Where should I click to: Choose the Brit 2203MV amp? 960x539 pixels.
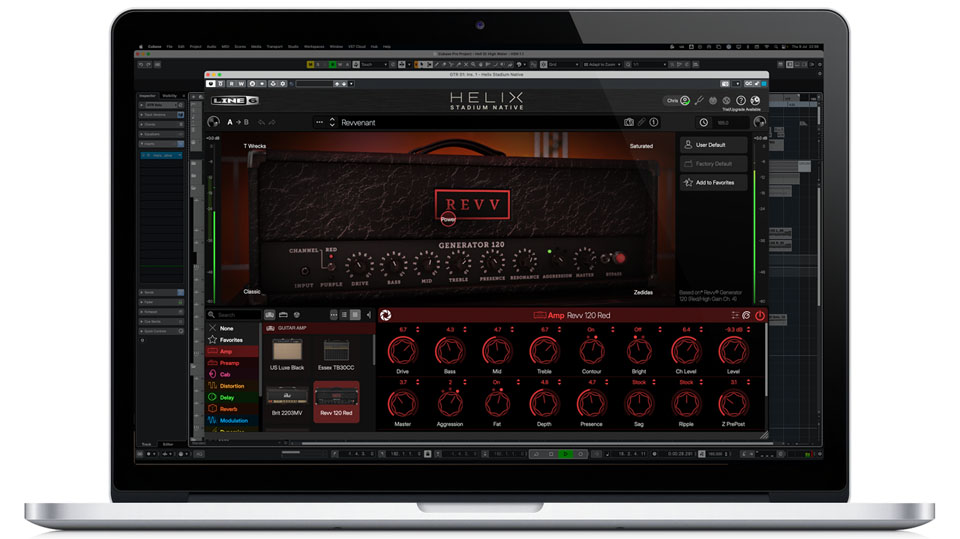[287, 401]
